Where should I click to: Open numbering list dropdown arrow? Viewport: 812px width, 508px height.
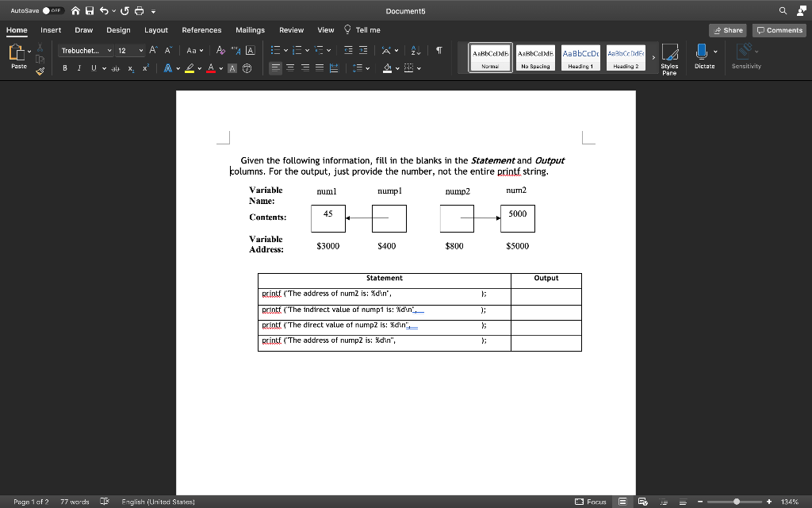[x=307, y=50]
